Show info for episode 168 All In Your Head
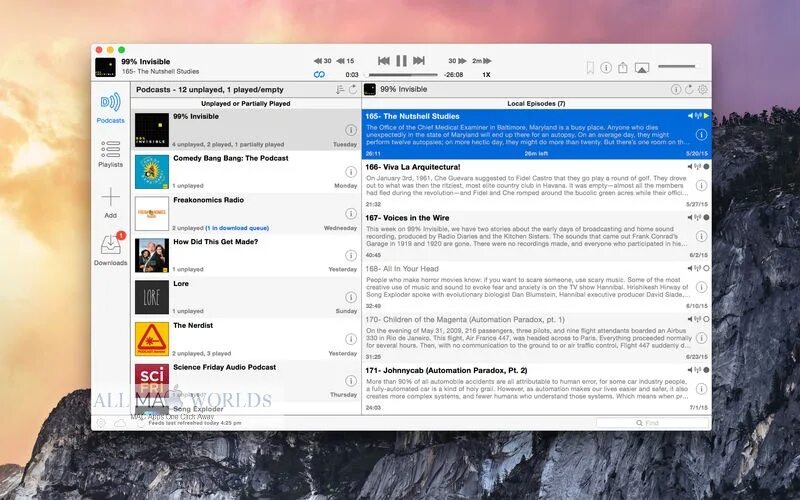 pos(702,287)
